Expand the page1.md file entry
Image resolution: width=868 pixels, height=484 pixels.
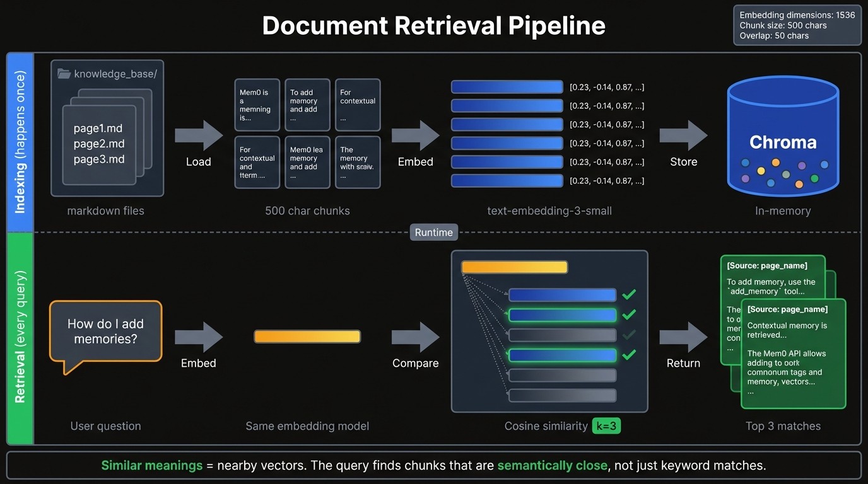click(98, 128)
